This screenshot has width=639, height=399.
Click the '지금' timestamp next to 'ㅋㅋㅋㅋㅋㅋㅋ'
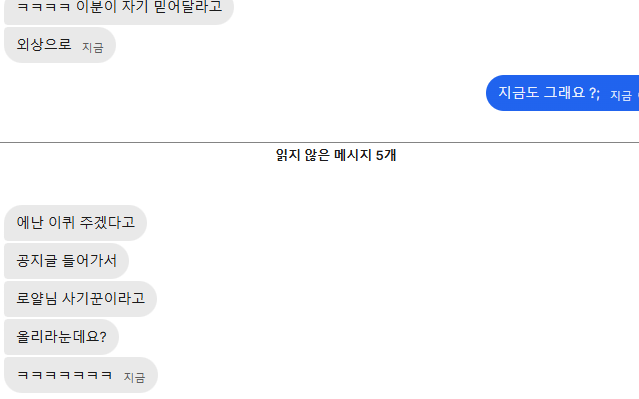134,377
